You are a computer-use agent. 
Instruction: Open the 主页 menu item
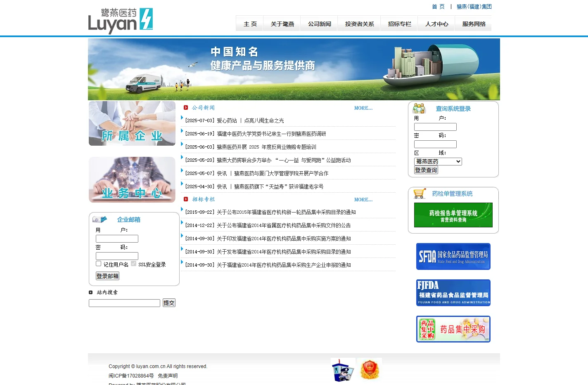[250, 24]
